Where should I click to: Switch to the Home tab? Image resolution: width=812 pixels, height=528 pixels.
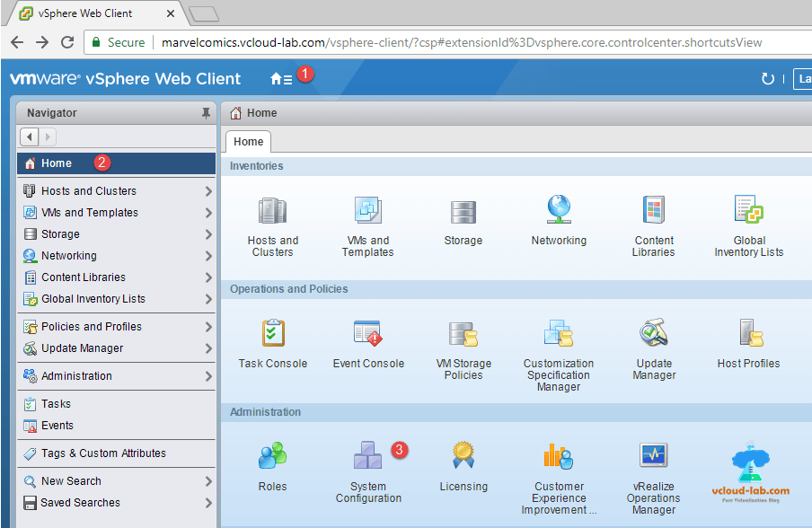pos(247,142)
